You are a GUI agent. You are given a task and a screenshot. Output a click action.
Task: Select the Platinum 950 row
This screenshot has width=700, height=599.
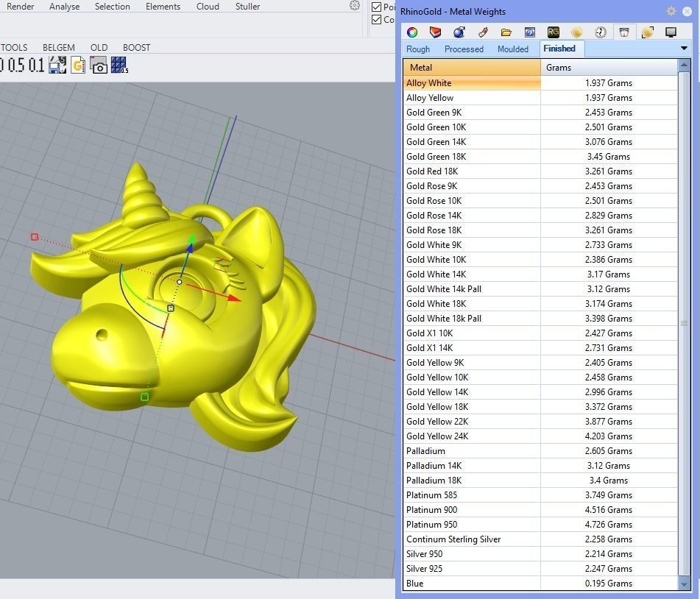(540, 525)
